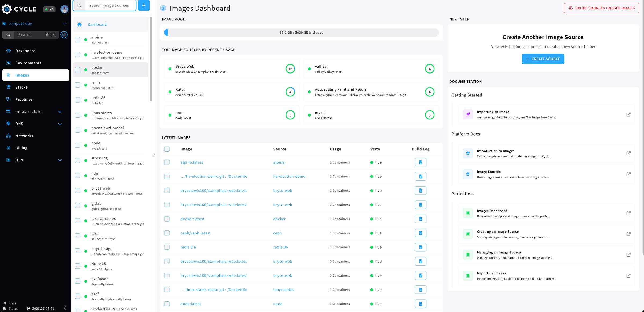Open build log for alpine:latest
644x312 pixels.
coord(420,162)
